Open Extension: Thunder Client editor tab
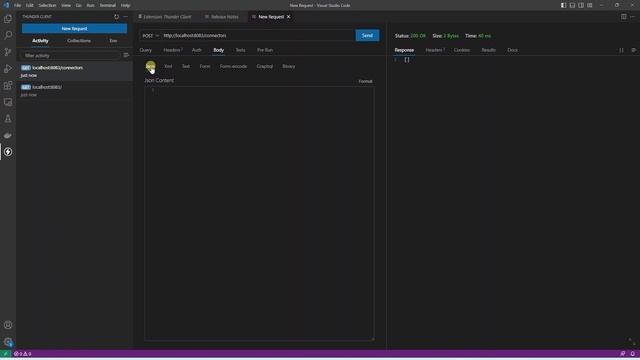The height and width of the screenshot is (360, 640). (x=165, y=17)
